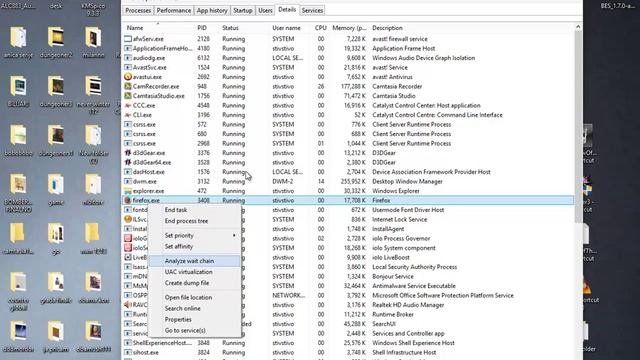Click the firefox.exe icon
The height and width of the screenshot is (360, 640).
[128, 200]
